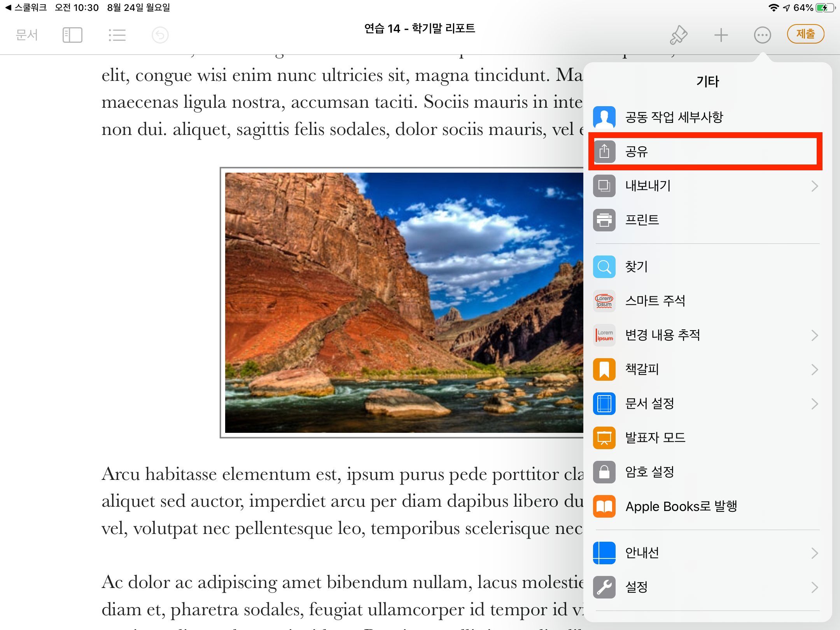
Task: Tap the undo arrow icon
Action: [160, 35]
